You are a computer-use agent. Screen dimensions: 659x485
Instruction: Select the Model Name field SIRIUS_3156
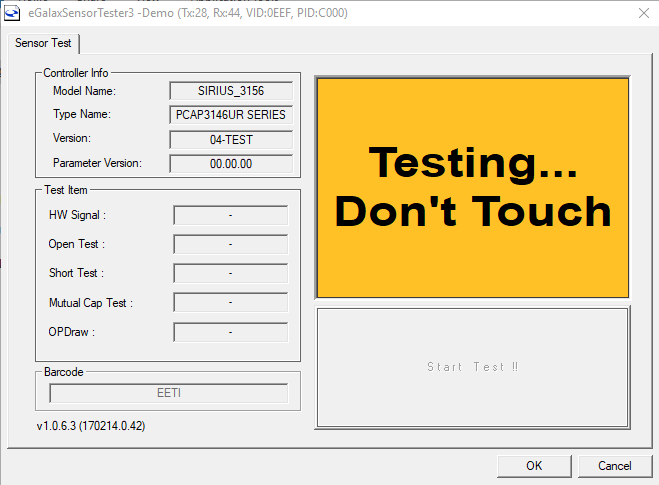tap(231, 91)
